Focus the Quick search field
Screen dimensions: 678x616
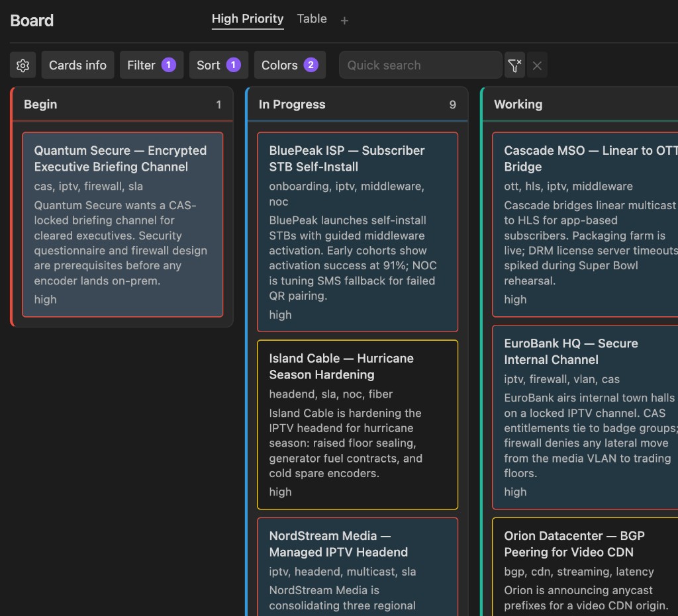pyautogui.click(x=420, y=66)
